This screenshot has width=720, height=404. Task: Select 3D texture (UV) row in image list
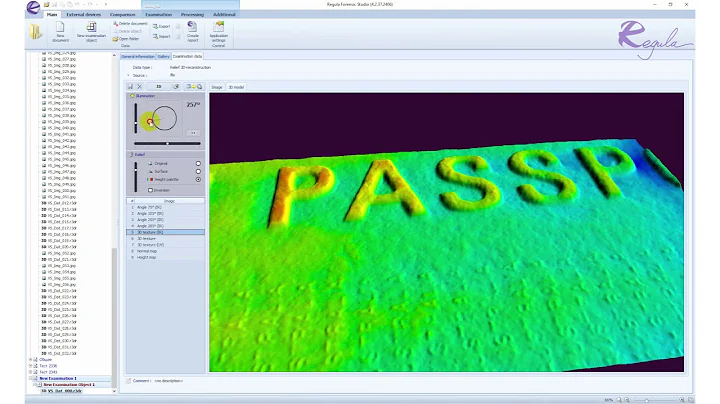[x=165, y=245]
